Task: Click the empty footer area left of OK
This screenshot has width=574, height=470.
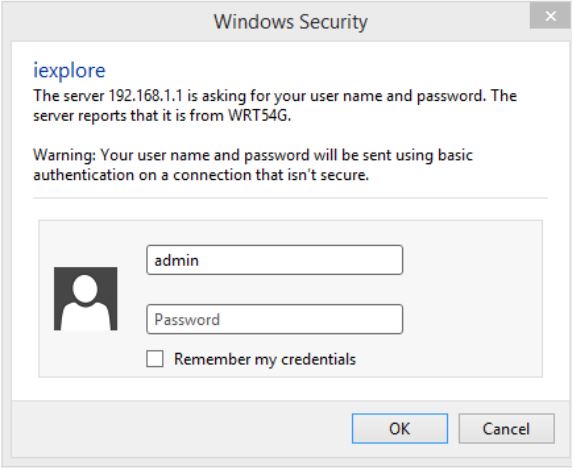Action: coord(181,429)
